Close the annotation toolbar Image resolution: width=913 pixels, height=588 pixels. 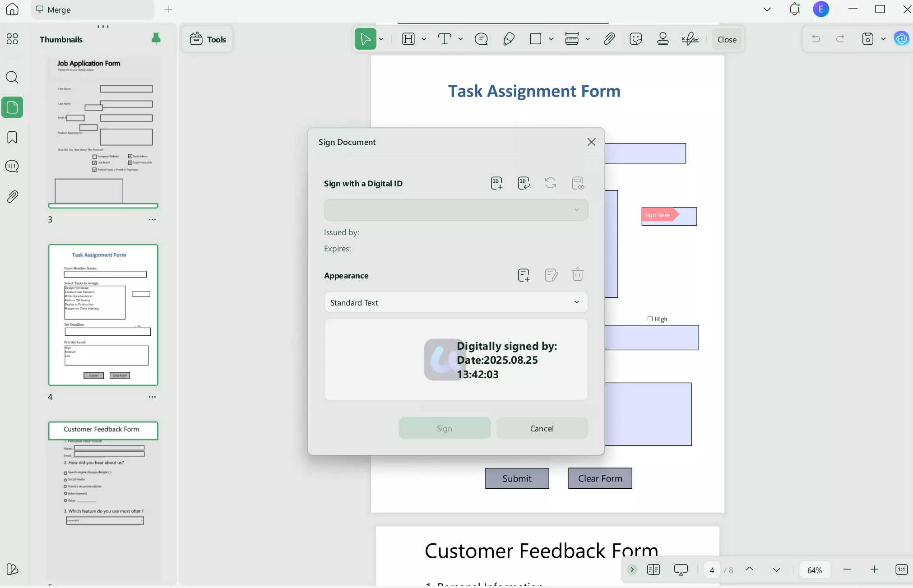click(727, 39)
